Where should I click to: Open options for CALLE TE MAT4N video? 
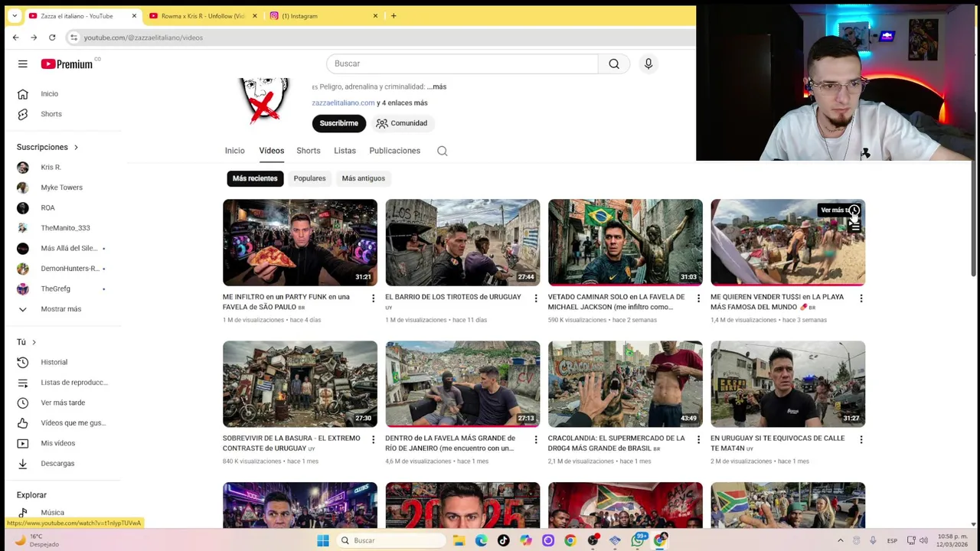(x=861, y=440)
